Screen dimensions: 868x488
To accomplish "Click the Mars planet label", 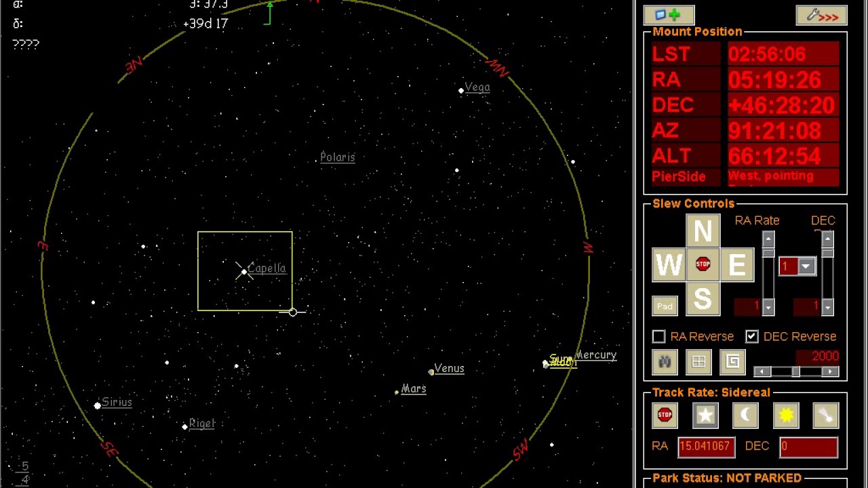I will [413, 389].
